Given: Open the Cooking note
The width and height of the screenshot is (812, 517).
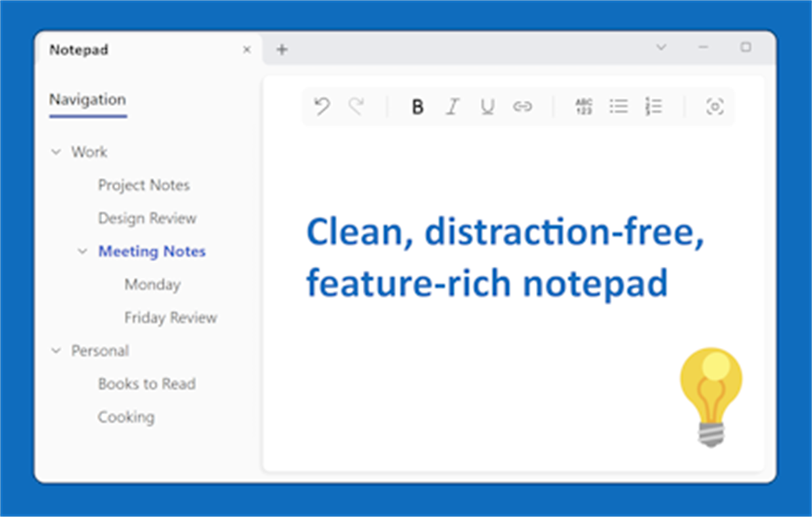Looking at the screenshot, I should (x=126, y=418).
